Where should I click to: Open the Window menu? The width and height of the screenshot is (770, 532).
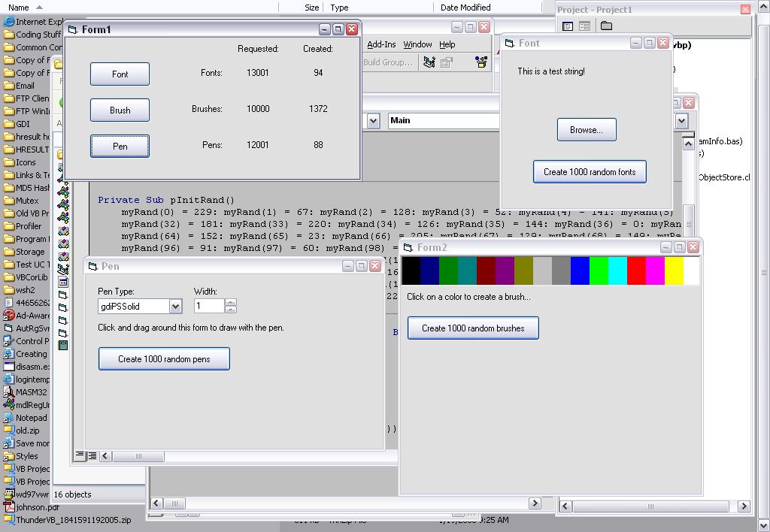pos(417,44)
